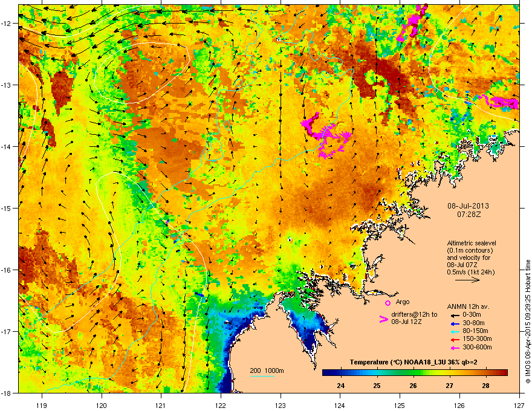
Task: Click the latitude axis label -16
Action: (x=7, y=270)
